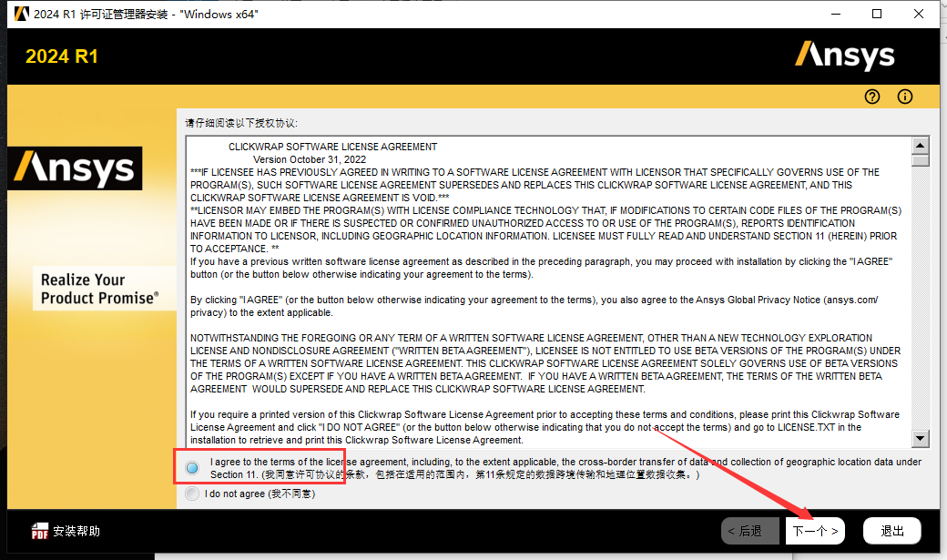Click the Ansys logo in top banner

pyautogui.click(x=844, y=56)
